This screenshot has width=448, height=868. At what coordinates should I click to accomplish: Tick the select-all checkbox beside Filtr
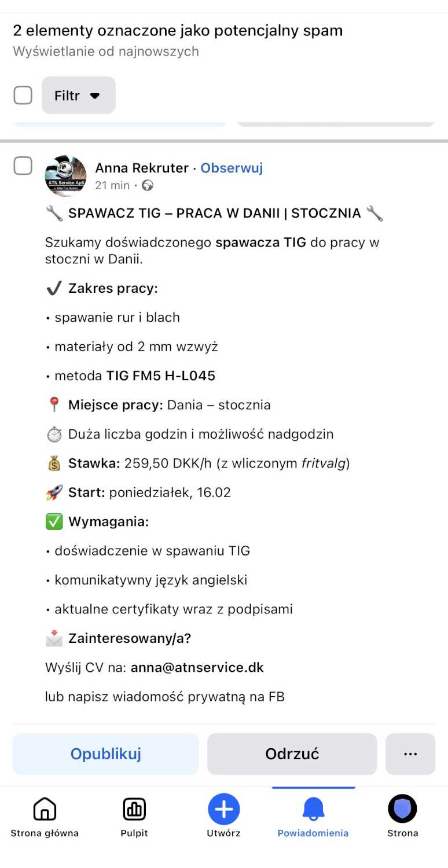coord(23,95)
